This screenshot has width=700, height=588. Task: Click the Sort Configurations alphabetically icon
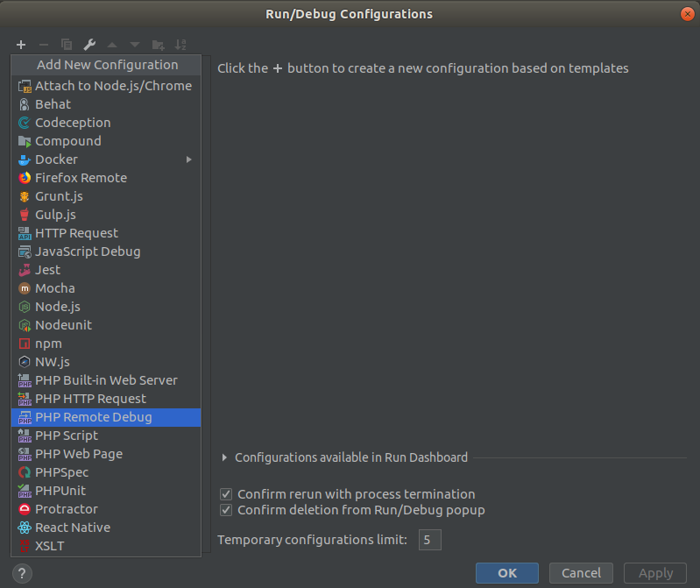coord(180,45)
